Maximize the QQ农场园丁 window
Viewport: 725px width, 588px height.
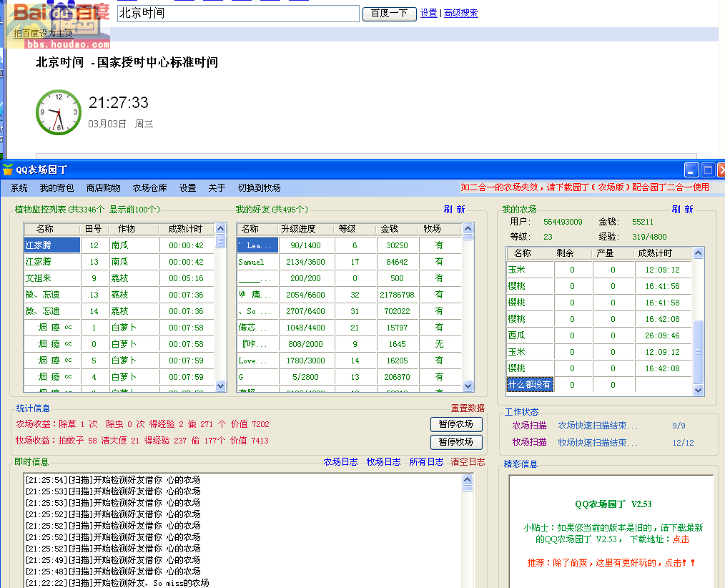pyautogui.click(x=708, y=170)
